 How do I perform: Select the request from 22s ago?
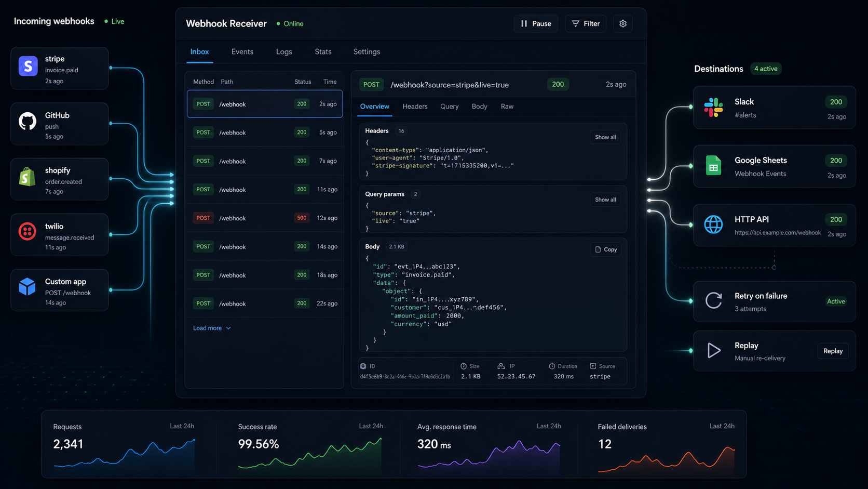[x=265, y=303]
